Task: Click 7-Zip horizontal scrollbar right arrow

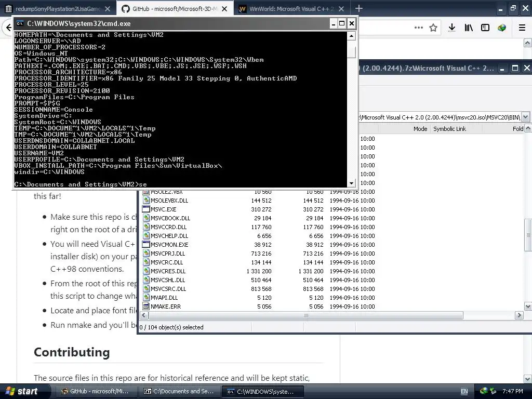Action: point(519,315)
